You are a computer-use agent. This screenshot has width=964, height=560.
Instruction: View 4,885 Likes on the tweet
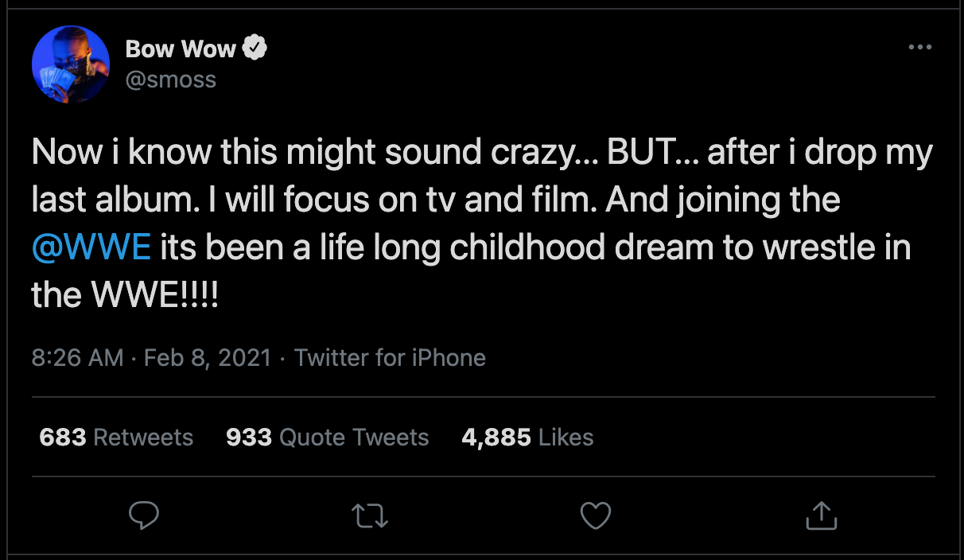527,437
